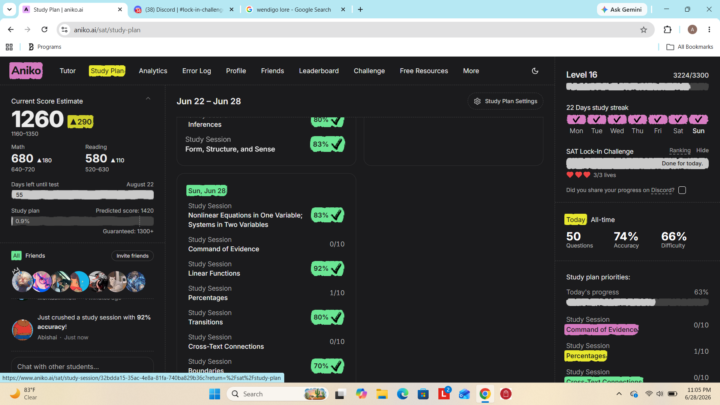Collapse the Current Score Estimate panel
The image size is (720, 405).
click(148, 99)
